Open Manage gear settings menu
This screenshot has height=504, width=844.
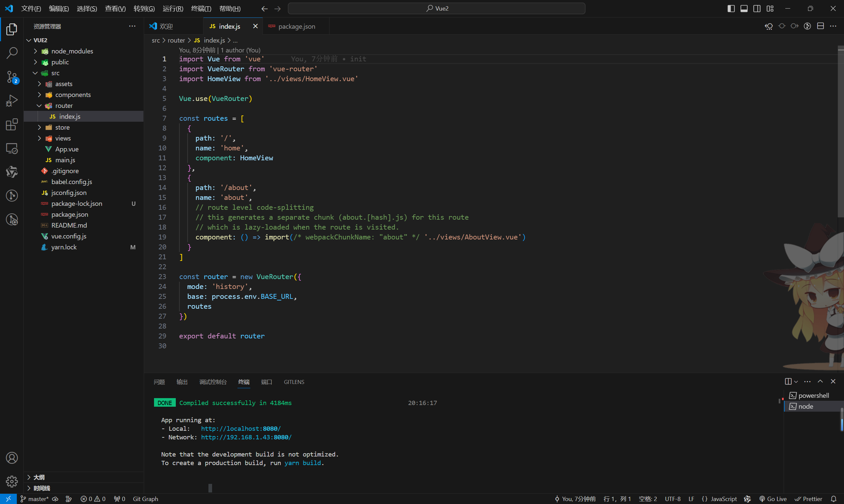click(x=12, y=481)
